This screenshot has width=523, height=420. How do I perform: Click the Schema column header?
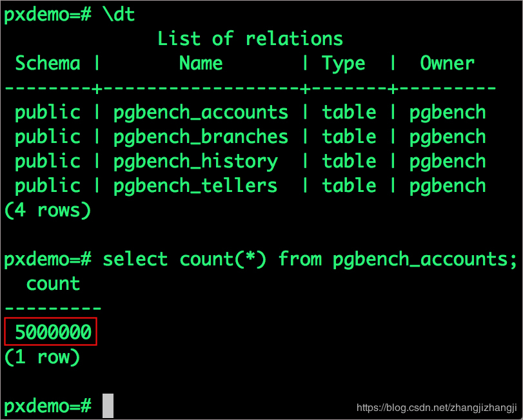(48, 63)
